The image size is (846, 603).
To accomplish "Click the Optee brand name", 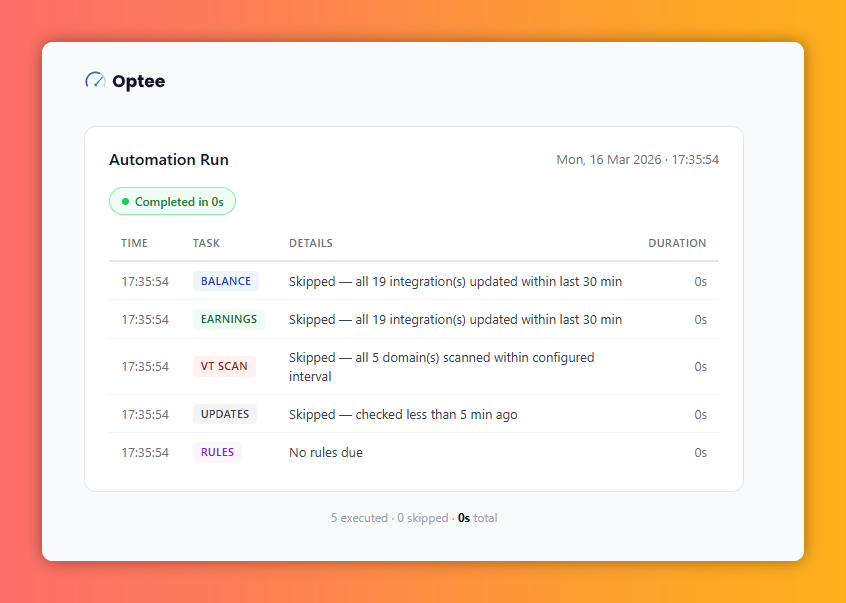I will pos(139,81).
